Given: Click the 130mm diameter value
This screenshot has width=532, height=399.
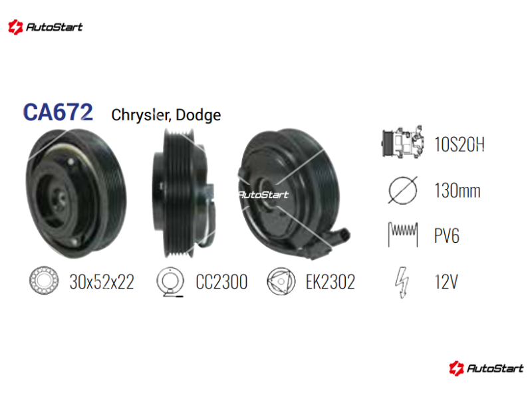Looking at the screenshot, I should coord(458,191).
